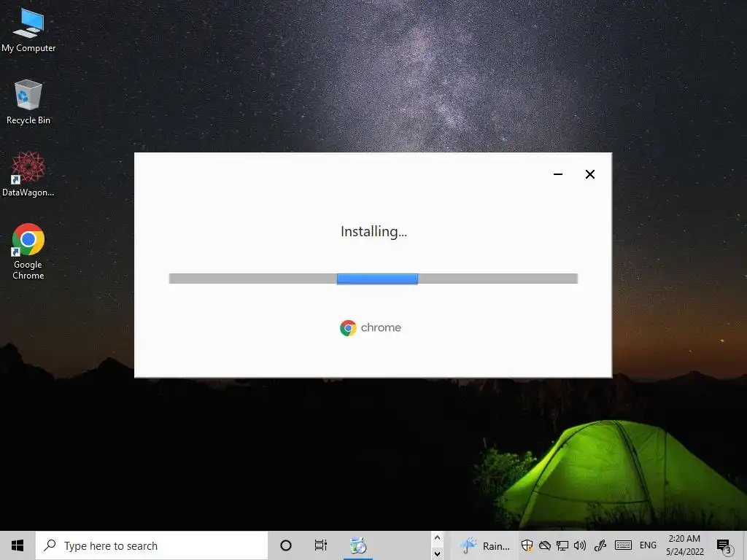Image resolution: width=747 pixels, height=560 pixels.
Task: Close the Chrome installer window
Action: click(x=589, y=174)
